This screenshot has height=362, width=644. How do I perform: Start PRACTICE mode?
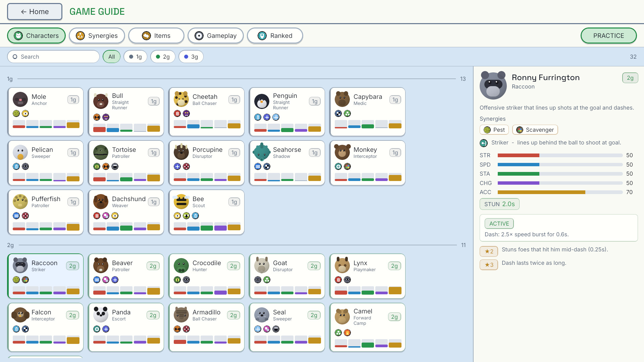coord(608,36)
